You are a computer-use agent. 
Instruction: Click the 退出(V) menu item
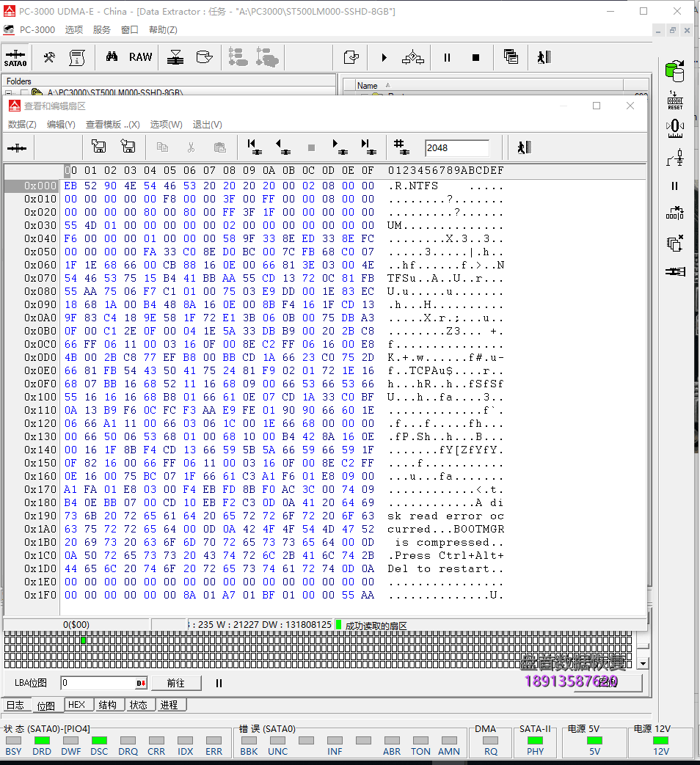207,125
